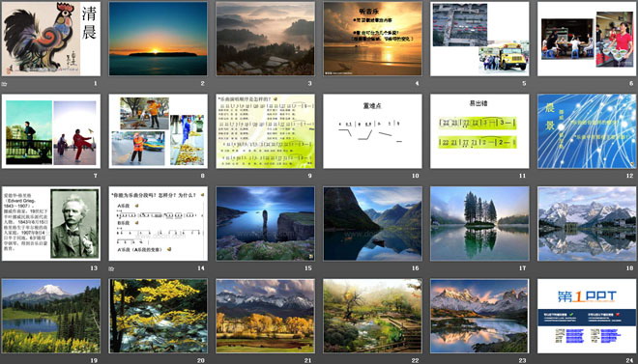This screenshot has height=364, width=638.
Task: Select slide 15 with sea rock pillar
Action: point(265,223)
